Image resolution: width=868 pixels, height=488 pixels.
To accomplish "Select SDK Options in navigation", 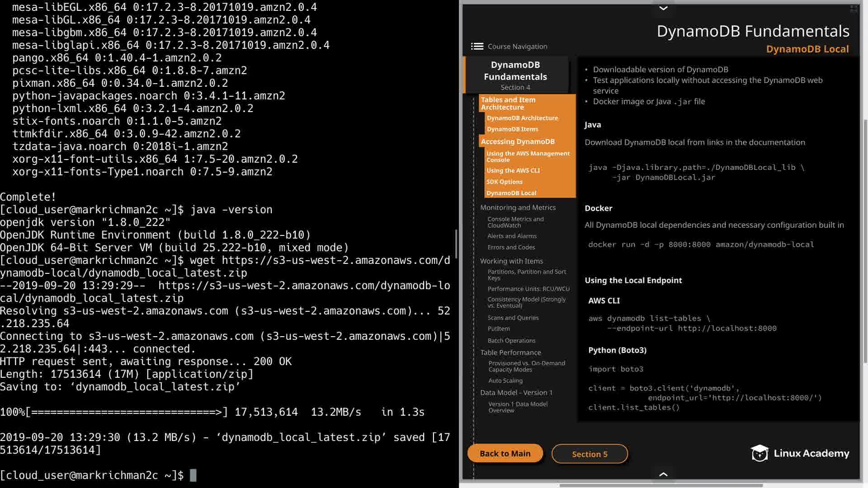I will [x=505, y=182].
